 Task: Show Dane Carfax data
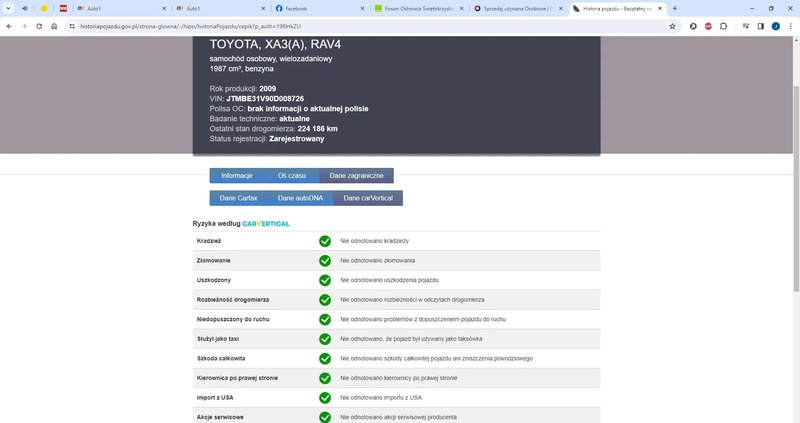238,198
